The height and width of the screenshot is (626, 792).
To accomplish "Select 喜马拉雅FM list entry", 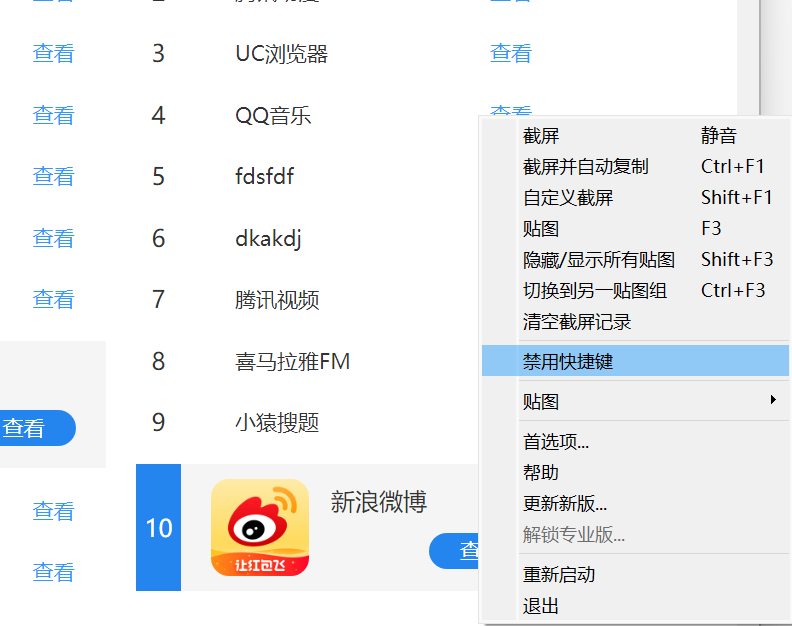I will (x=292, y=361).
